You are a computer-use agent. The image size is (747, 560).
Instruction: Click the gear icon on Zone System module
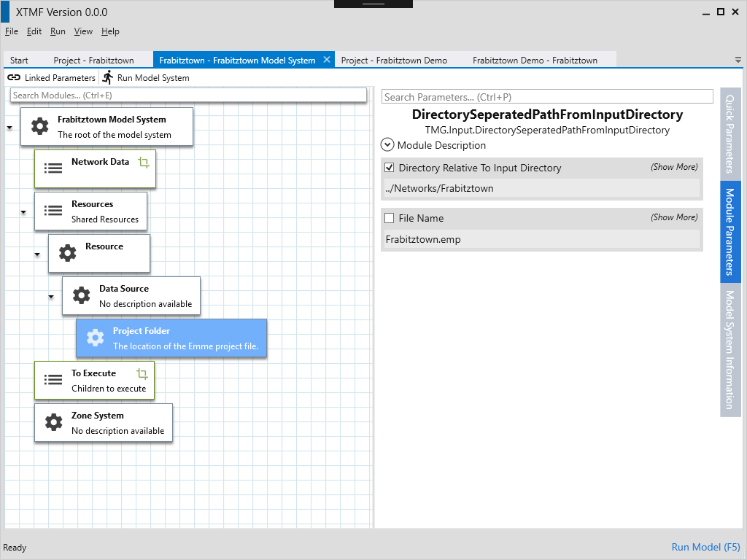tap(53, 423)
